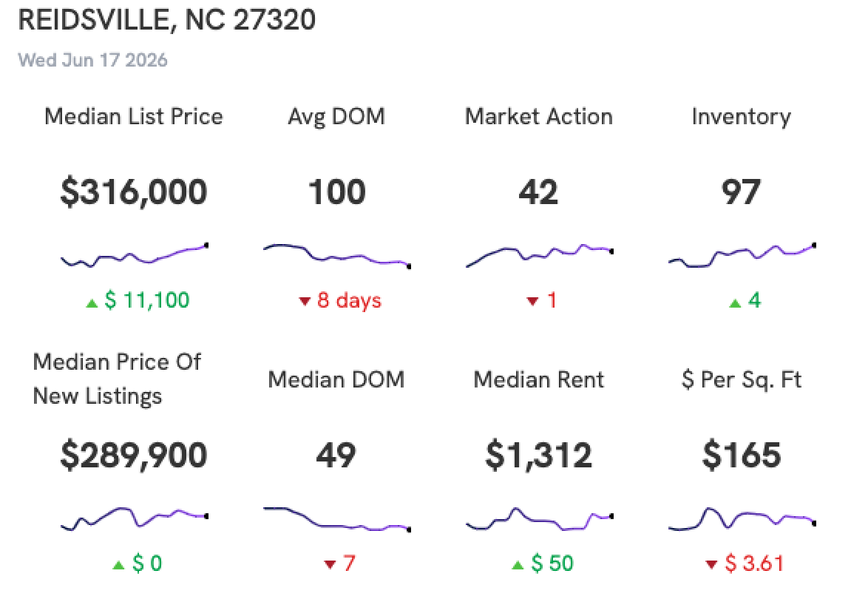Image resolution: width=868 pixels, height=599 pixels.
Task: Open the Median List Price sparkline chart
Action: (134, 255)
